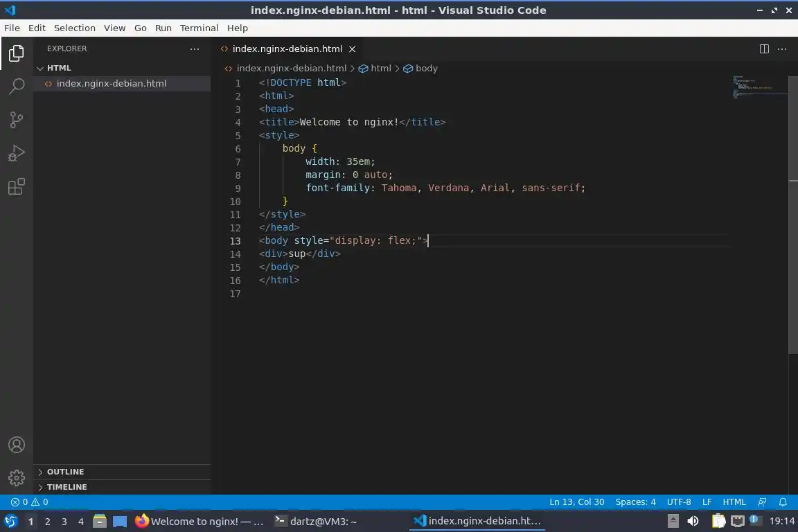Image resolution: width=798 pixels, height=532 pixels.
Task: Click the clock showing 19:14
Action: (x=781, y=521)
